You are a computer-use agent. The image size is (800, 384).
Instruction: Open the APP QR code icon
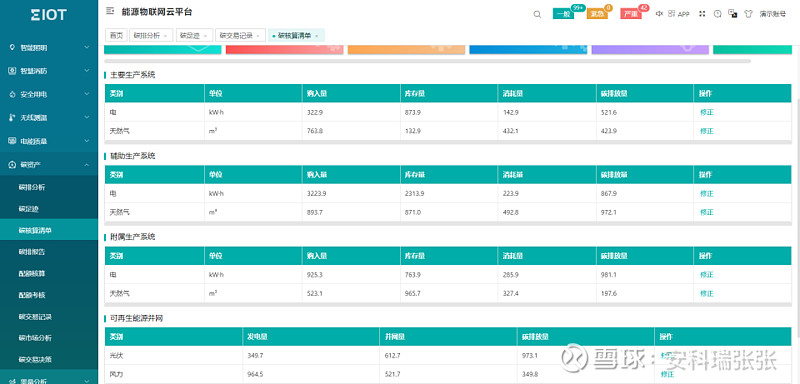(671, 14)
